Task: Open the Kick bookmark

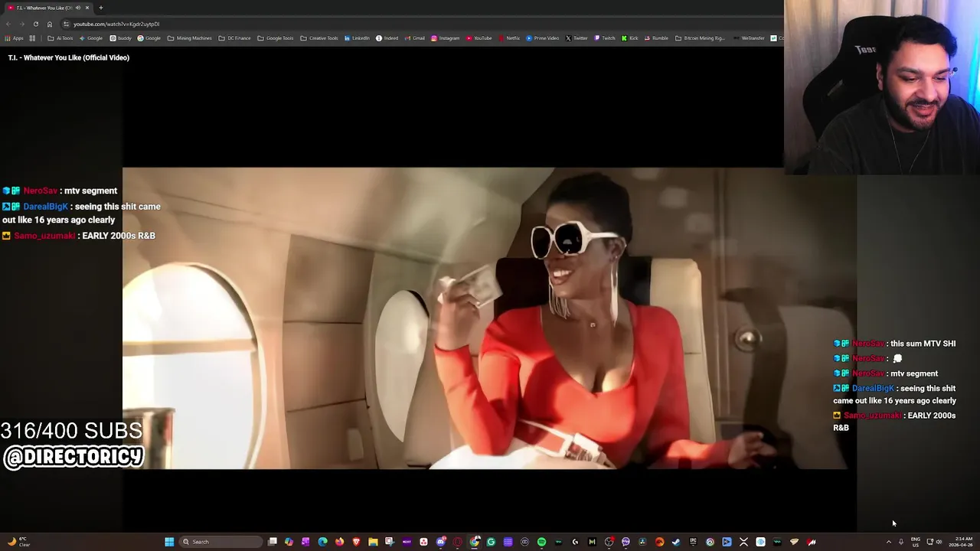Action: pos(629,38)
